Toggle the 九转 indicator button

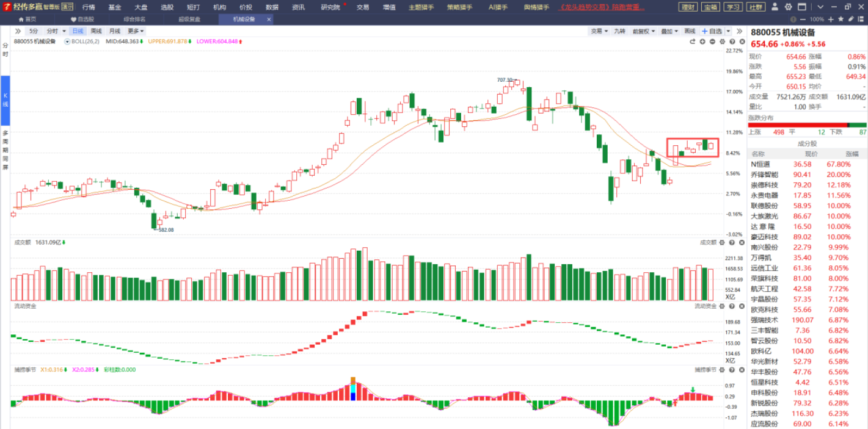(619, 31)
